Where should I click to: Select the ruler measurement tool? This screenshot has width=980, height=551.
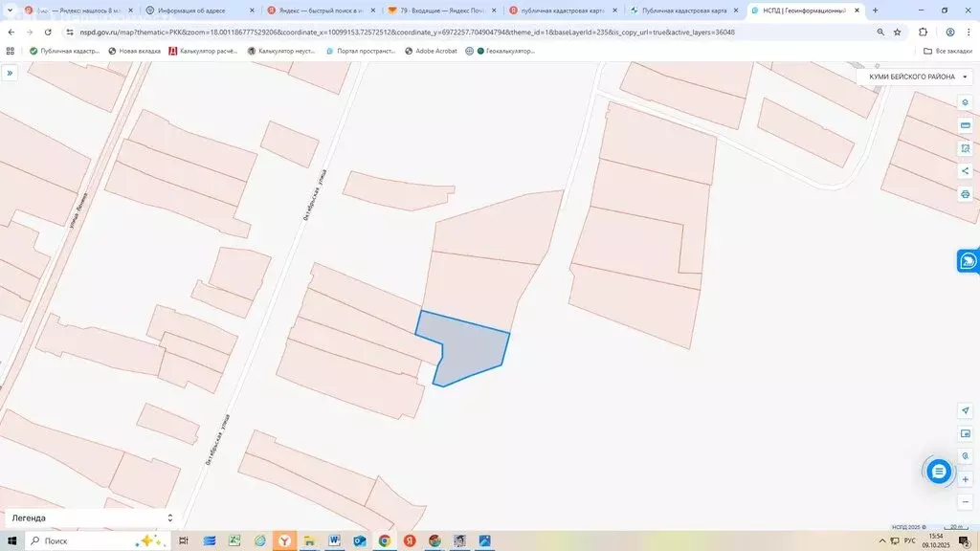click(x=965, y=125)
